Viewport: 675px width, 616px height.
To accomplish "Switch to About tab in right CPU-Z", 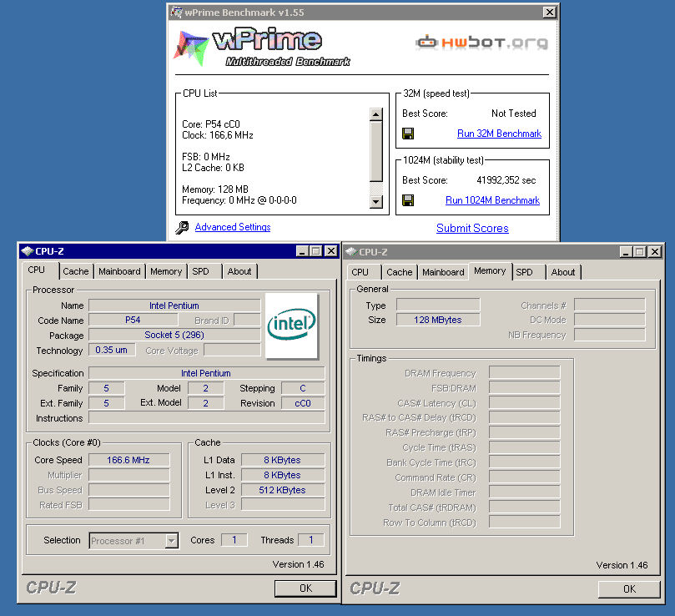I will click(563, 272).
